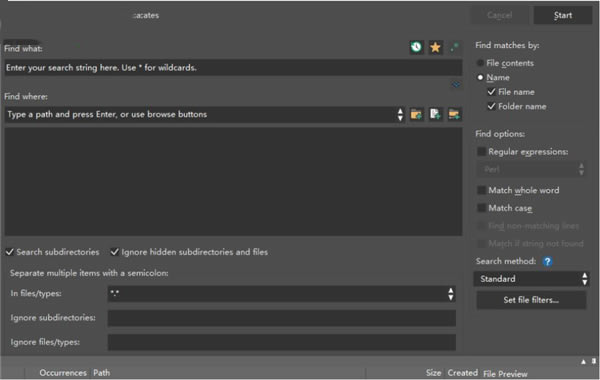
Task: Click the add folder browse icon
Action: coord(416,114)
